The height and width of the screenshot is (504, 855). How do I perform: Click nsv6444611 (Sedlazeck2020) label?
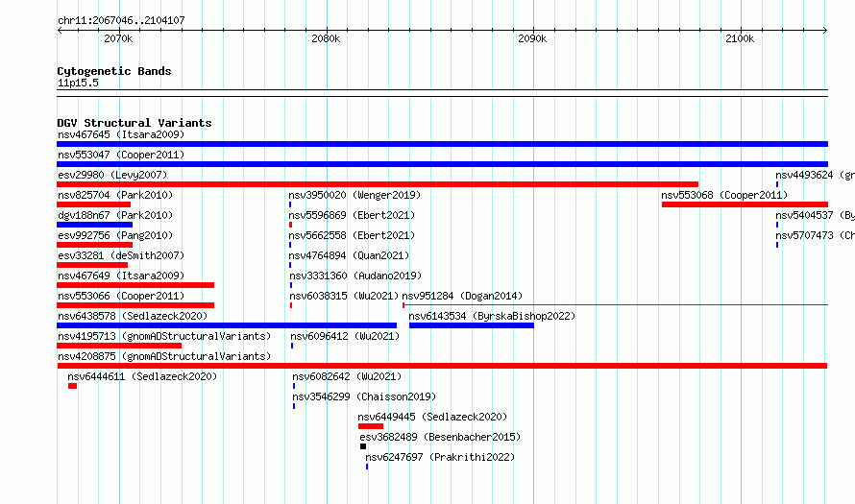tap(142, 376)
